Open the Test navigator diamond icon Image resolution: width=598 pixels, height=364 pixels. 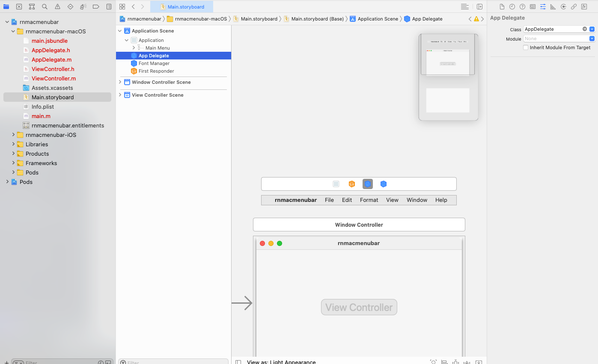click(x=71, y=7)
